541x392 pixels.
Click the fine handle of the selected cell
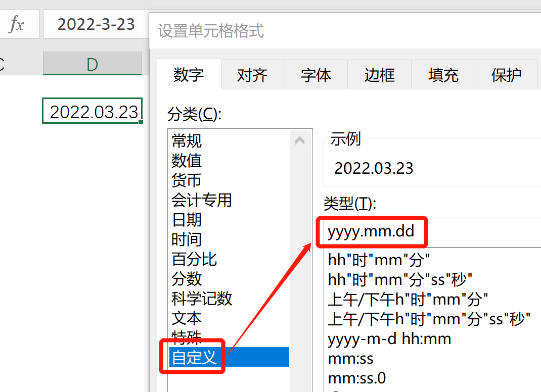pos(141,122)
